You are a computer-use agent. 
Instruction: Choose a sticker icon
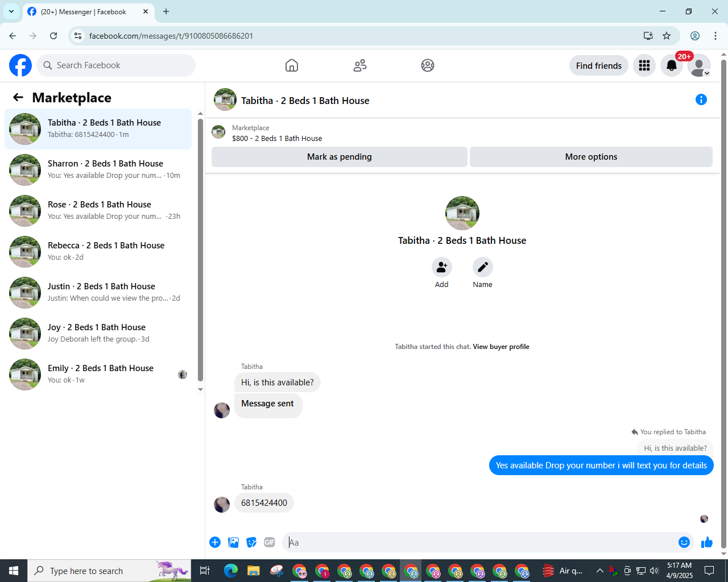(x=251, y=542)
